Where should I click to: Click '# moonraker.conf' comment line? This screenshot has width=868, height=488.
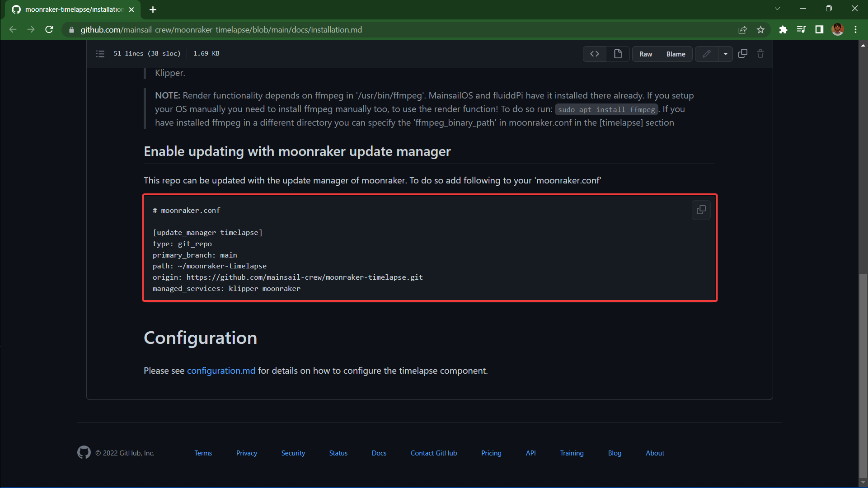click(186, 211)
